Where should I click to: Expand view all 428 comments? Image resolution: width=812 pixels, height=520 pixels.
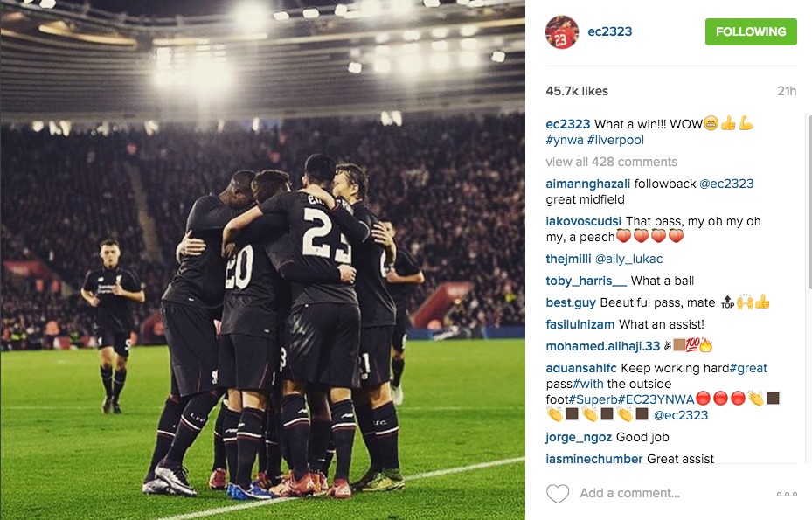[x=611, y=162]
